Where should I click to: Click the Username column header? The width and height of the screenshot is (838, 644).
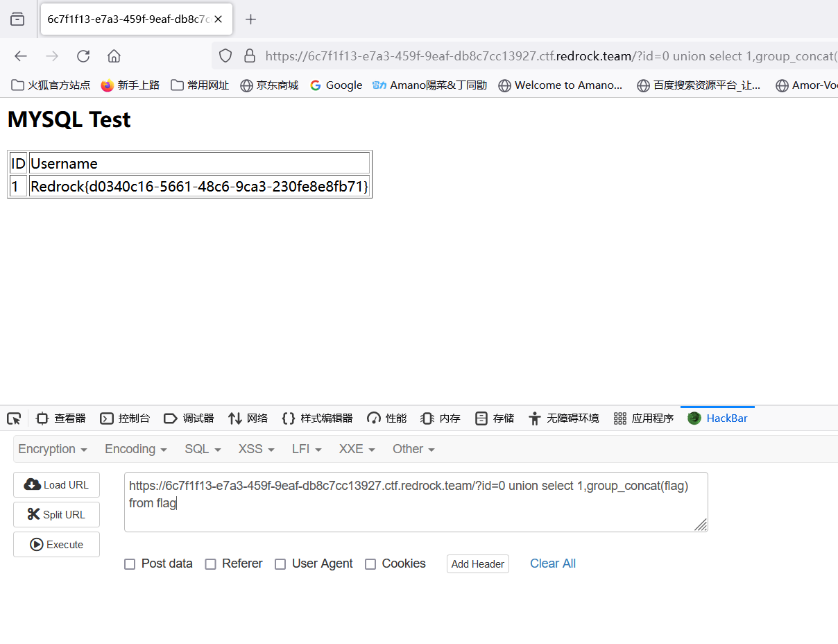[199, 163]
